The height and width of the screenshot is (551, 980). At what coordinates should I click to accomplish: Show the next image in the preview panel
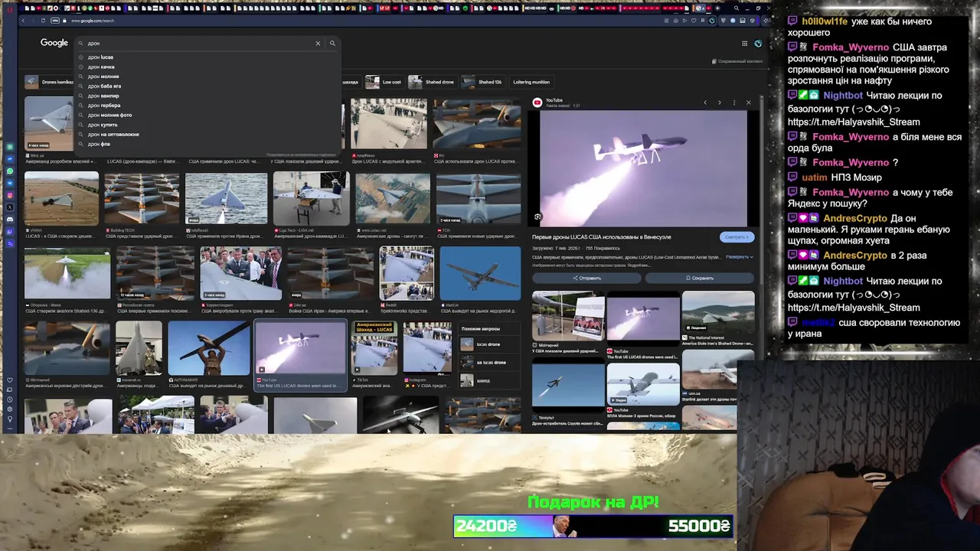click(x=719, y=103)
